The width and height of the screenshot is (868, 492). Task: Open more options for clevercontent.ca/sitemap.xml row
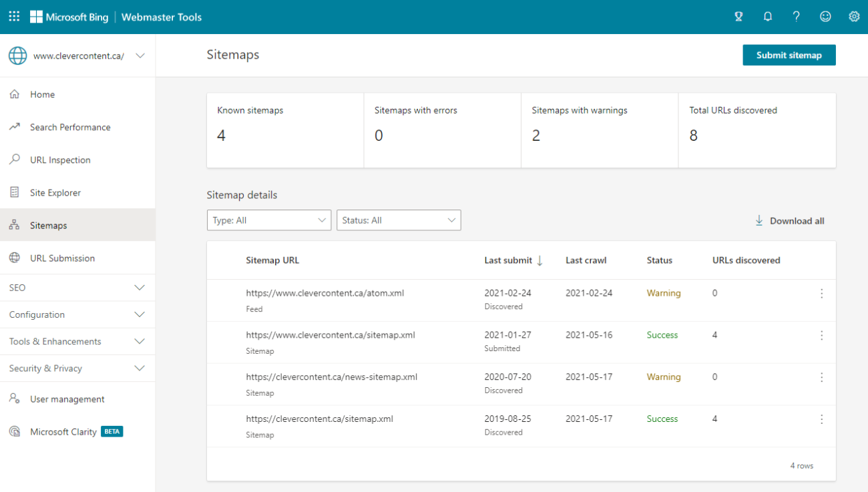point(821,419)
